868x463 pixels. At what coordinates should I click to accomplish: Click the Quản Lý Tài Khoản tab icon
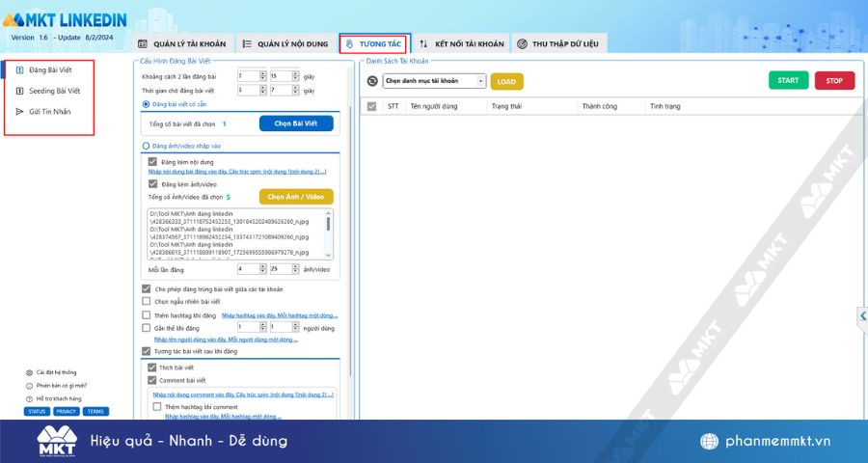pyautogui.click(x=143, y=43)
